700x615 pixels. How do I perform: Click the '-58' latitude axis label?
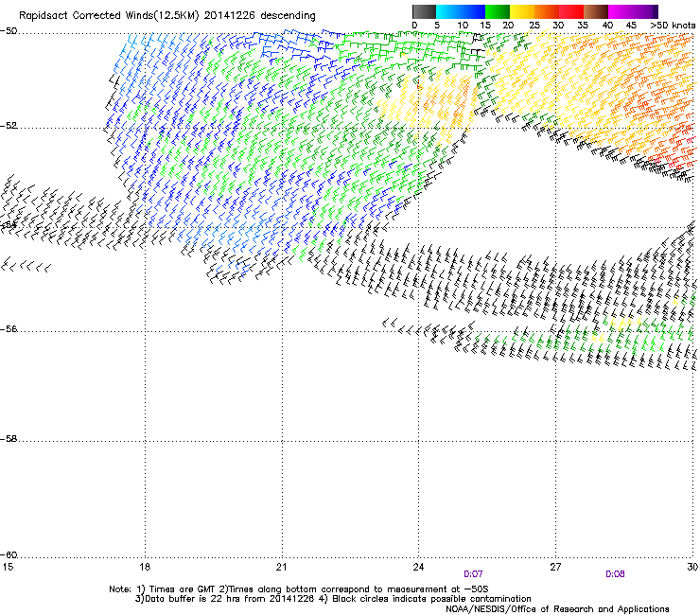(9, 439)
